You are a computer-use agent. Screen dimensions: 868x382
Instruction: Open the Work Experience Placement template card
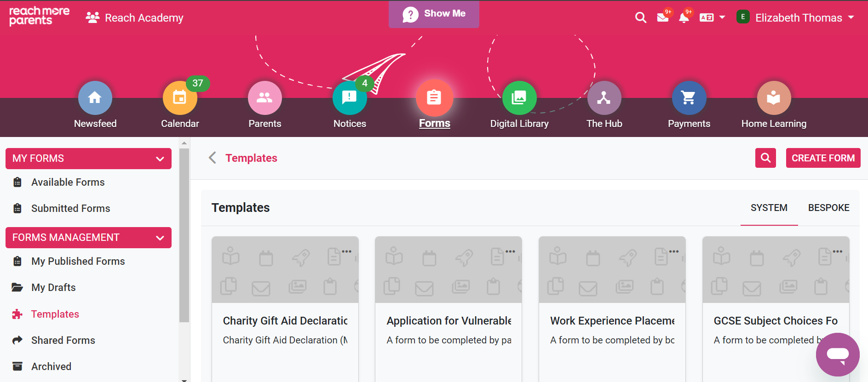click(x=612, y=320)
